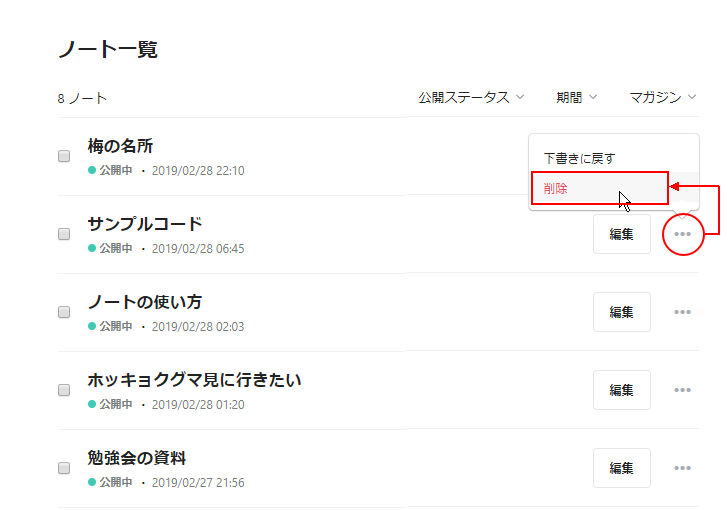The width and height of the screenshot is (728, 510).
Task: Select the 勉強会の資料 checkbox
Action: 64,468
